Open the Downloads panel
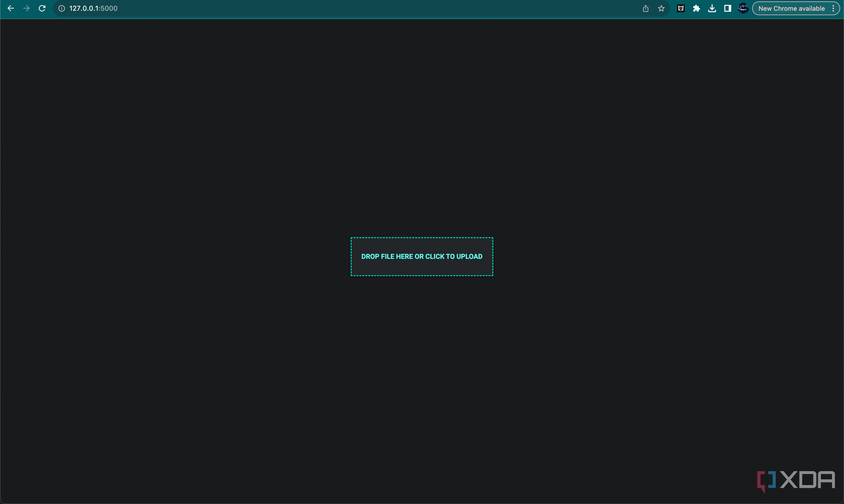 712,8
